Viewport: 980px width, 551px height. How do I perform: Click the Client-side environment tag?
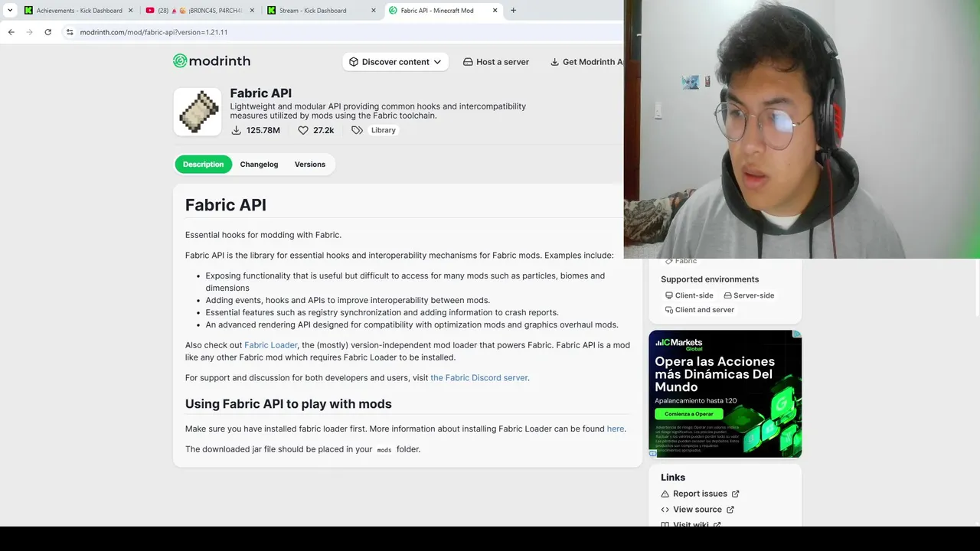[689, 295]
